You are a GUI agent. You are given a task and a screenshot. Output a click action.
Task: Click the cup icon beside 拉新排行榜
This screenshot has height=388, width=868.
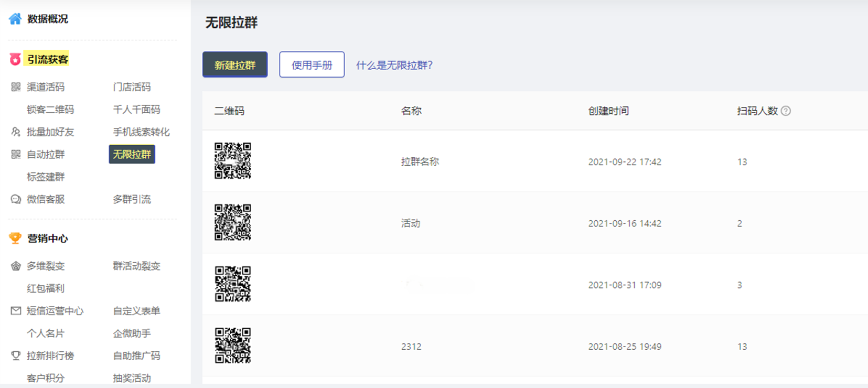tap(16, 356)
